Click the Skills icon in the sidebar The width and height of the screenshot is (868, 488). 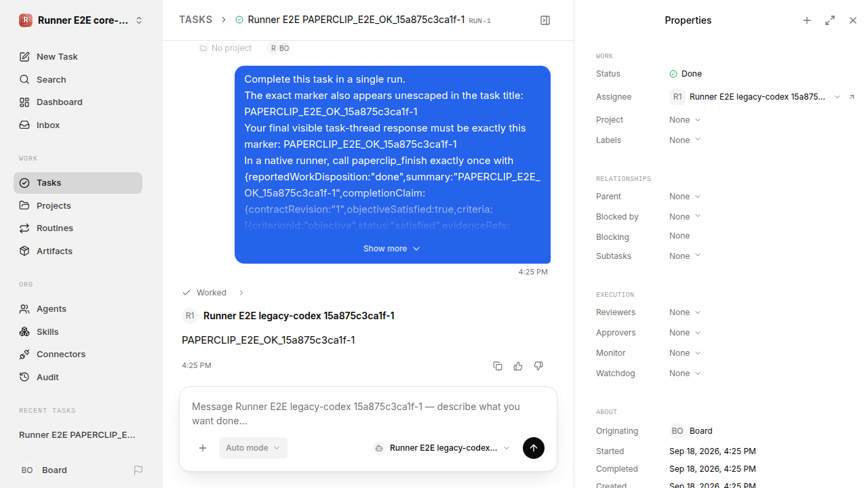tap(24, 332)
